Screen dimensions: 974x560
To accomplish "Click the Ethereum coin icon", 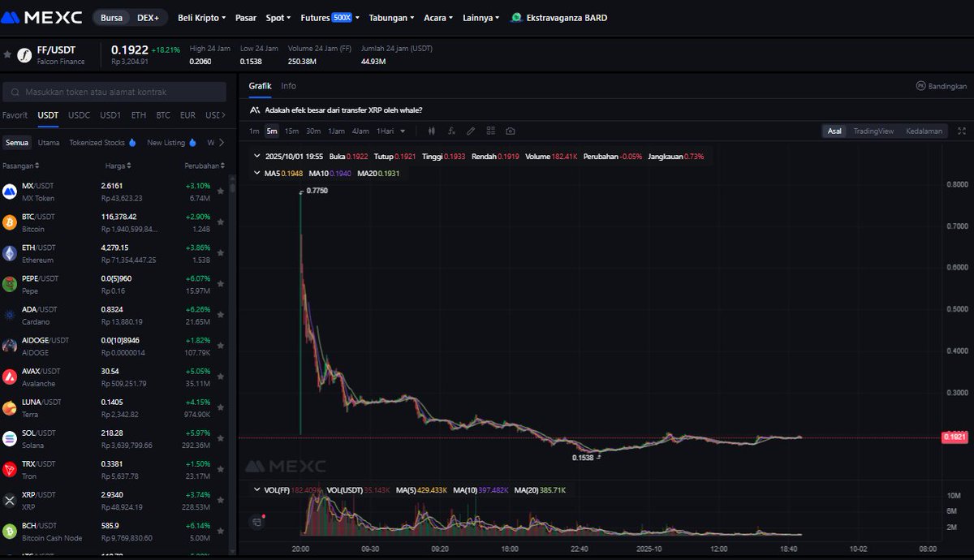I will [x=10, y=253].
